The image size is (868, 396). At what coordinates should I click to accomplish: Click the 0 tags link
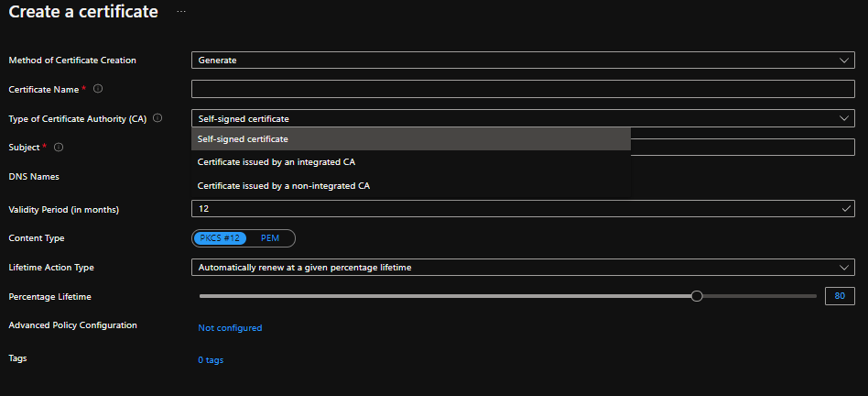[x=211, y=360]
